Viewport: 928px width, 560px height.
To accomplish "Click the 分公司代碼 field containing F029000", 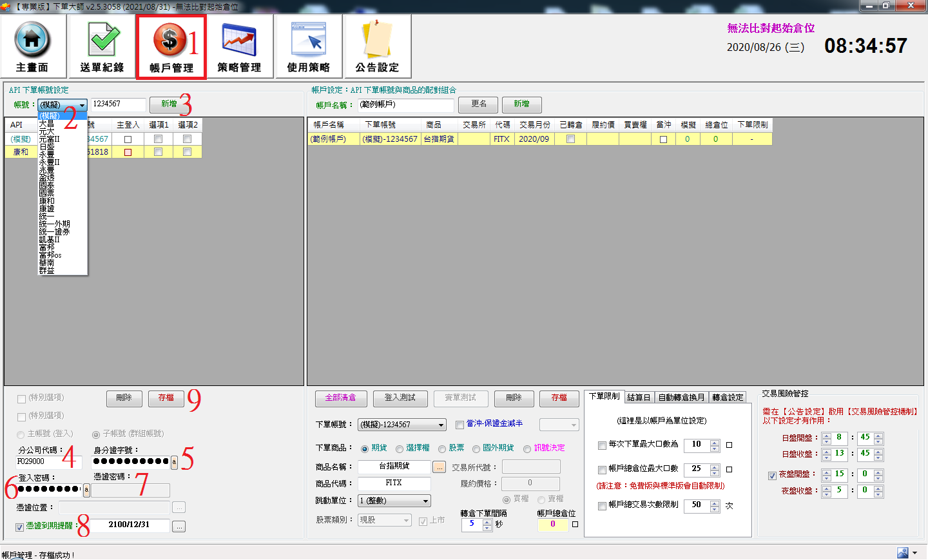I will (48, 462).
